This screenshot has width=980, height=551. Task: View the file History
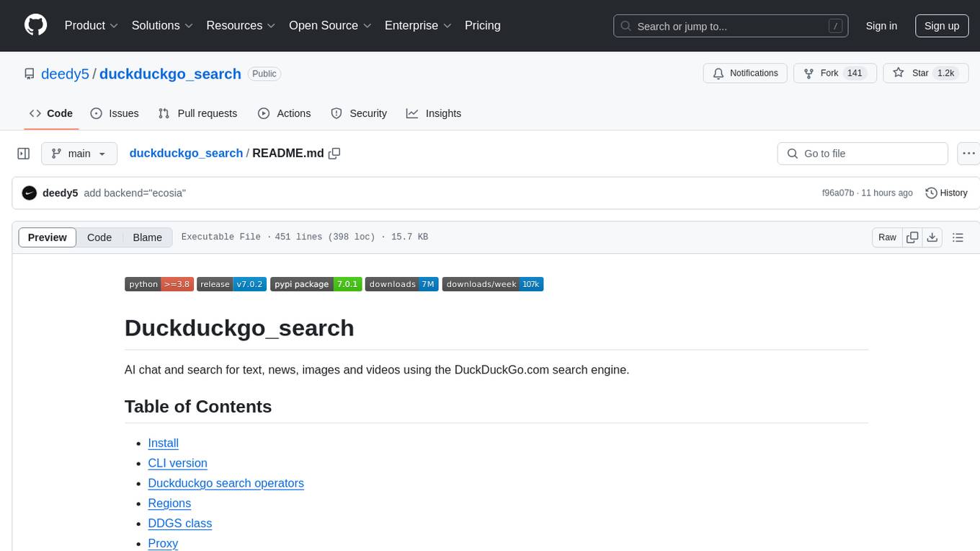click(x=946, y=193)
